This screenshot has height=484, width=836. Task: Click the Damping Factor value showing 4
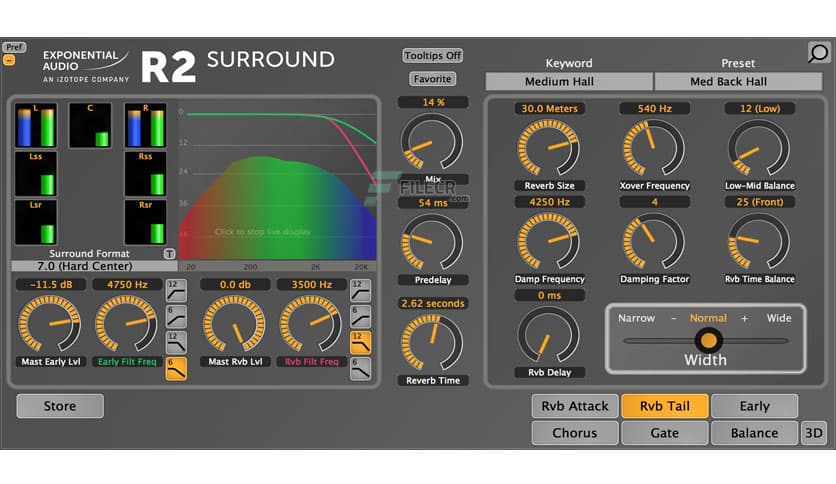click(654, 202)
